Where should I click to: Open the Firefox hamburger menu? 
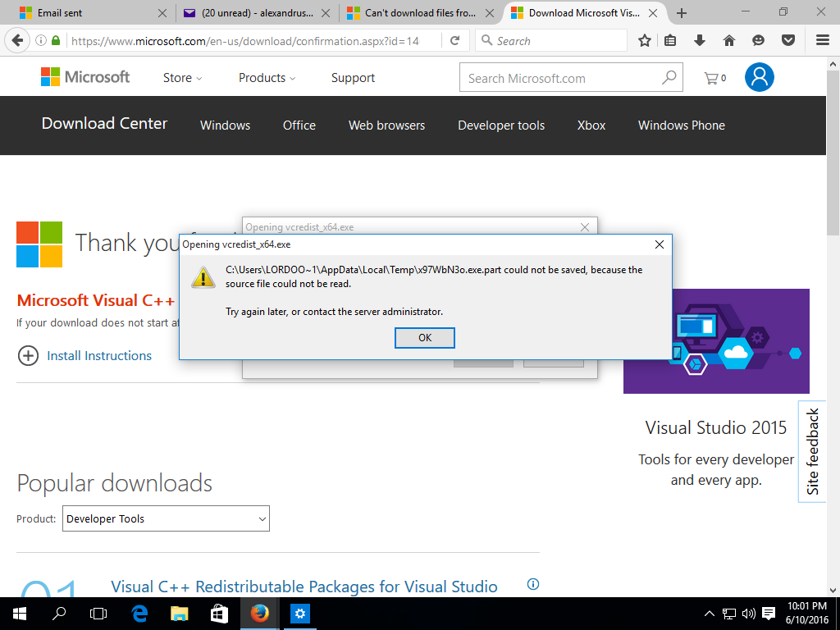tap(823, 40)
